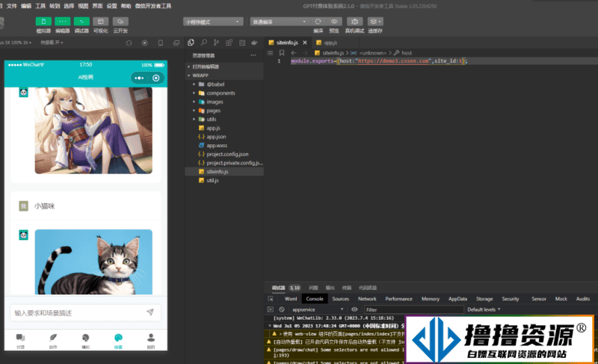Open the 清缓存 clear cache dropdown
Image resolution: width=598 pixels, height=364 pixels.
pyautogui.click(x=375, y=22)
